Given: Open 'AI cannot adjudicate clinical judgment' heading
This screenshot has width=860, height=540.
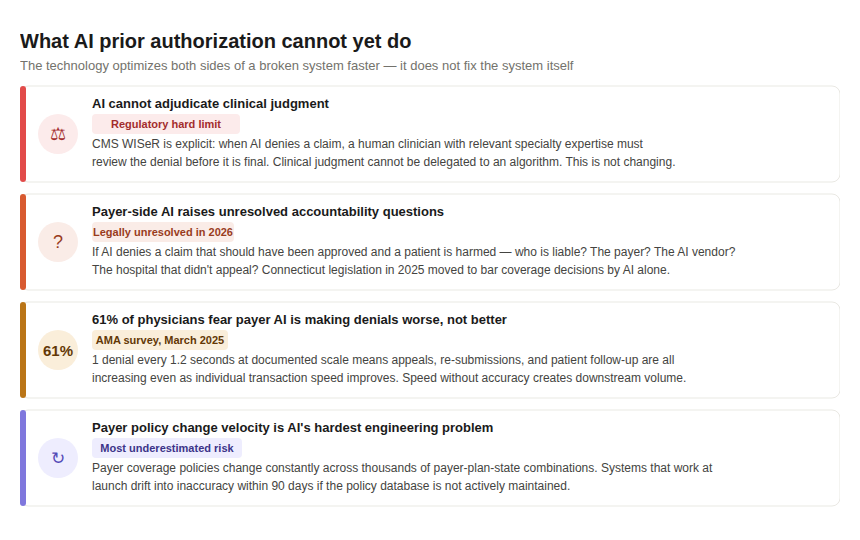Looking at the screenshot, I should click(x=210, y=104).
